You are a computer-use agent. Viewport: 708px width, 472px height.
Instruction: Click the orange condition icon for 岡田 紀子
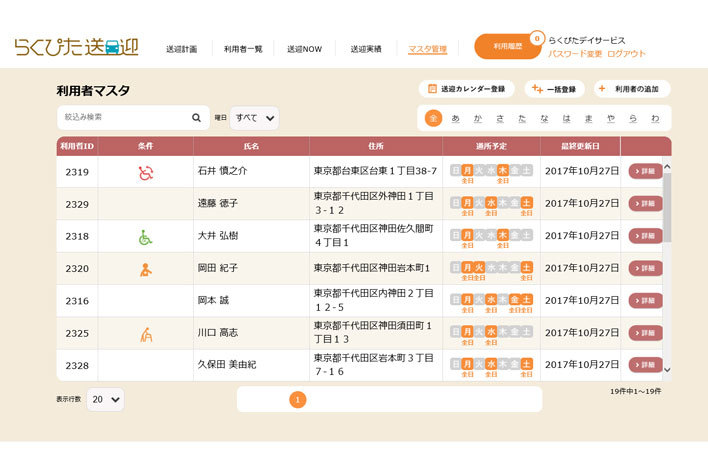145,270
